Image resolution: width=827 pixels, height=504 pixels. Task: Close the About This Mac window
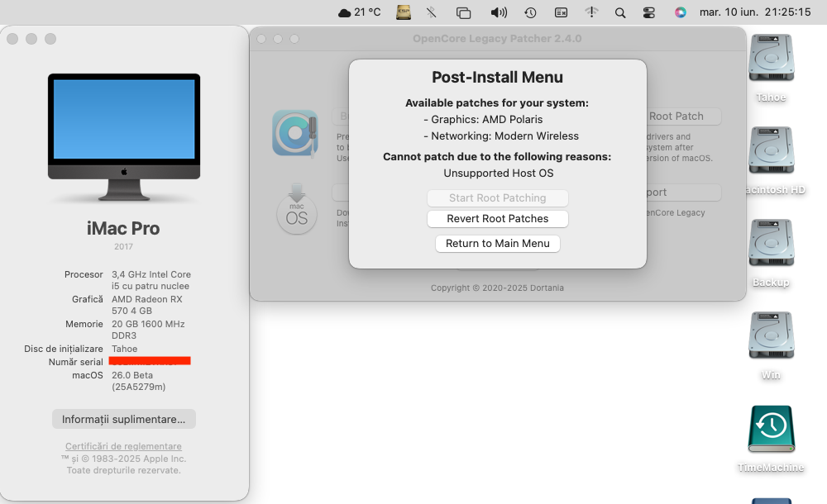pyautogui.click(x=12, y=39)
